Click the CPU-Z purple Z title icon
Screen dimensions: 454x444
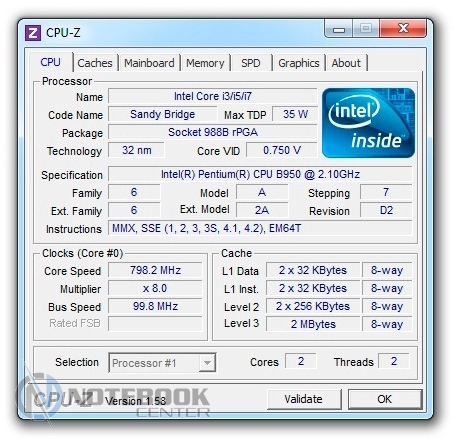(33, 33)
